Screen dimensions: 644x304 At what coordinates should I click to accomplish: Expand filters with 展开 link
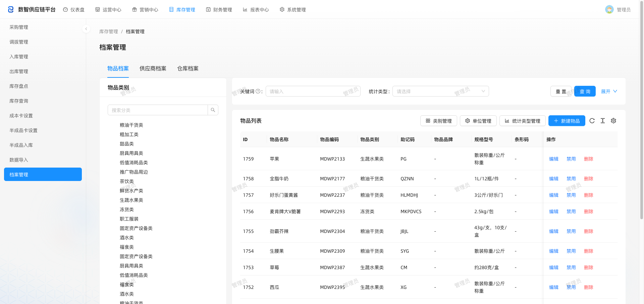click(x=609, y=92)
